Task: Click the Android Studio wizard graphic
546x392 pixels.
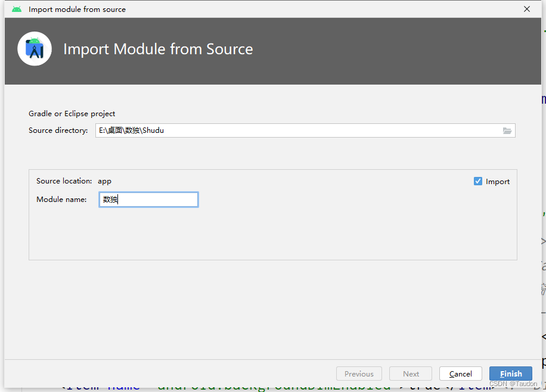Action: [x=34, y=49]
